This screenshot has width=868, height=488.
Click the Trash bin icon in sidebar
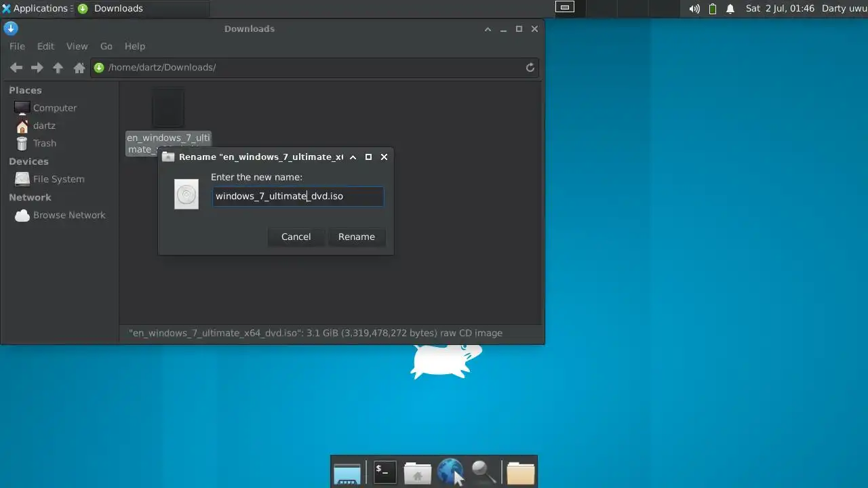[22, 143]
